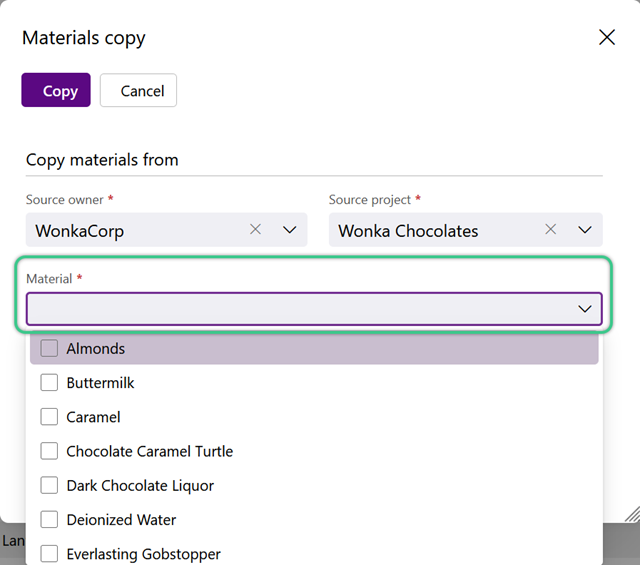Tick the Chocolate Caramel Turtle checkbox

point(49,451)
